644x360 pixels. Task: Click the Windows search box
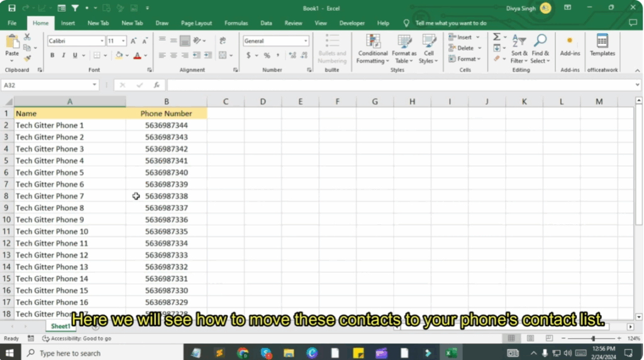103,353
